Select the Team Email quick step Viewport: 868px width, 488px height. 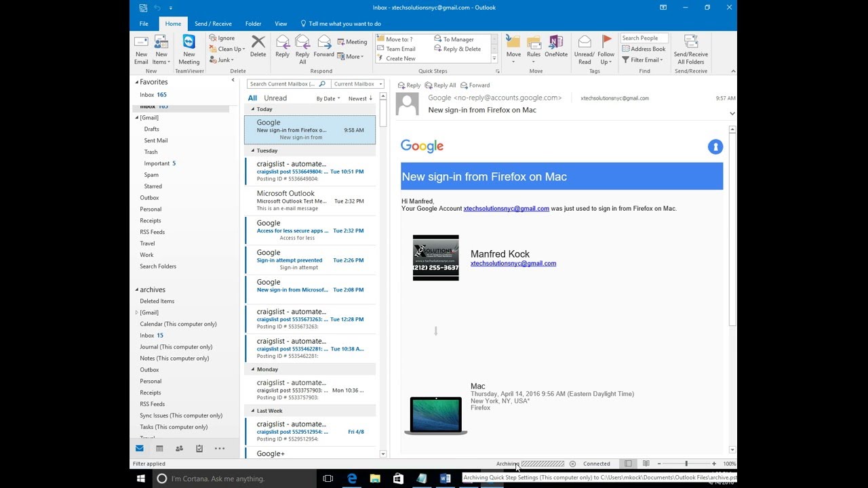pos(396,49)
